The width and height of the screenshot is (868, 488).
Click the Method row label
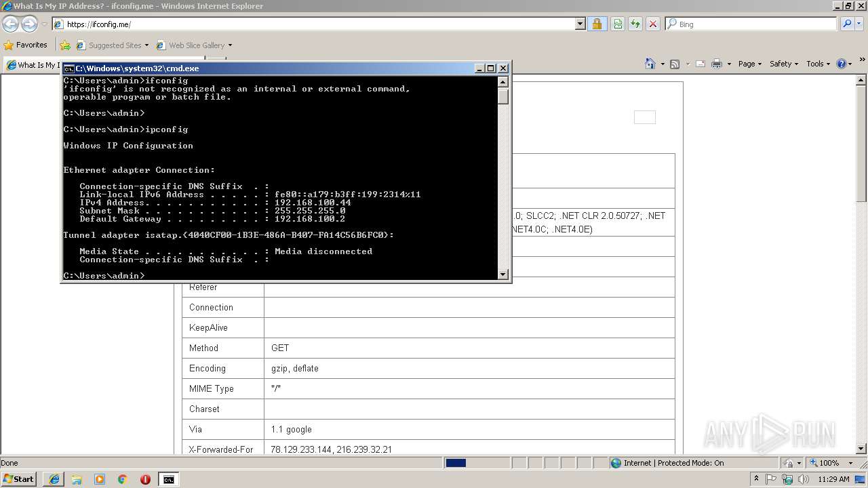coord(204,348)
